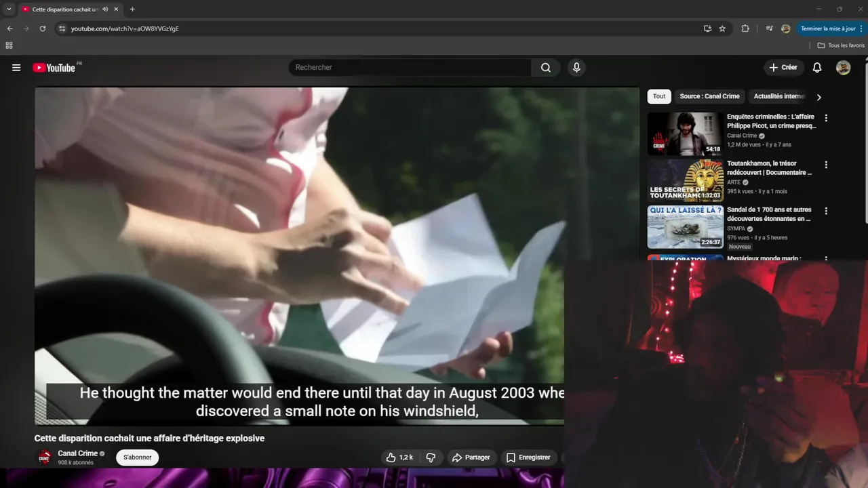
Task: Subscribe using the S'abonner button
Action: click(x=138, y=457)
